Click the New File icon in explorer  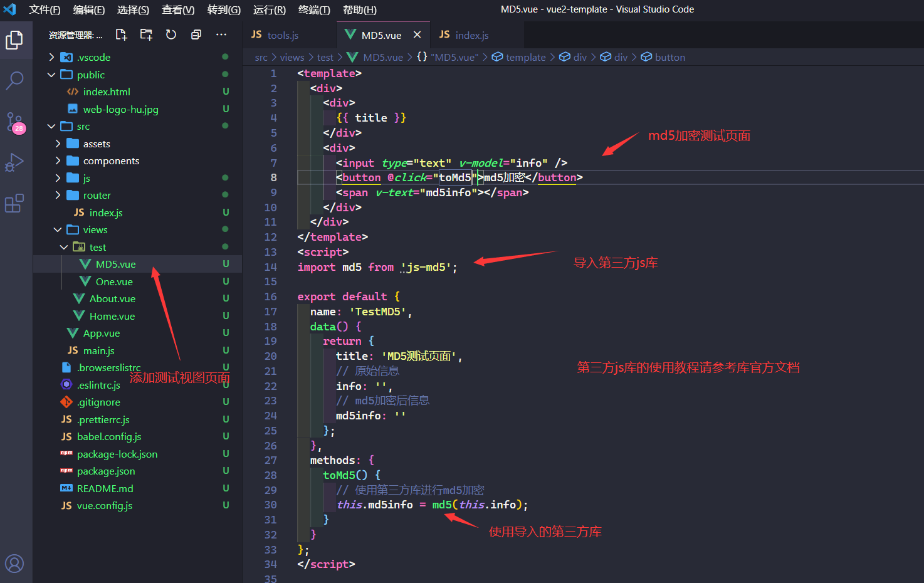click(122, 35)
